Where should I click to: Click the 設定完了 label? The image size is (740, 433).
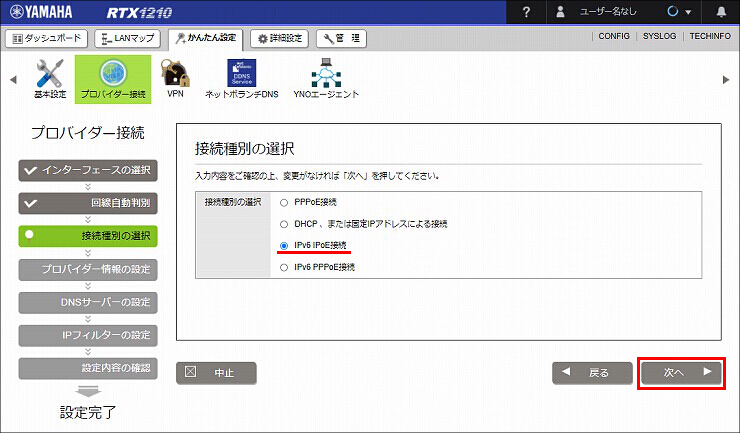[88, 412]
